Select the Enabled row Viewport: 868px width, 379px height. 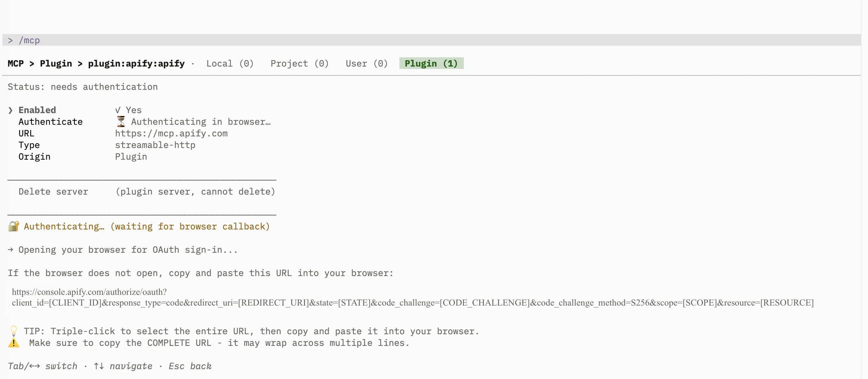click(x=75, y=110)
